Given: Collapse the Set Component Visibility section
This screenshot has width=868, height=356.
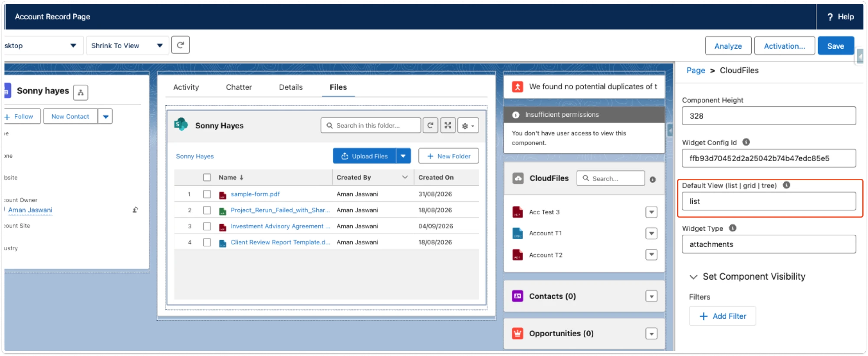Looking at the screenshot, I should pyautogui.click(x=694, y=277).
